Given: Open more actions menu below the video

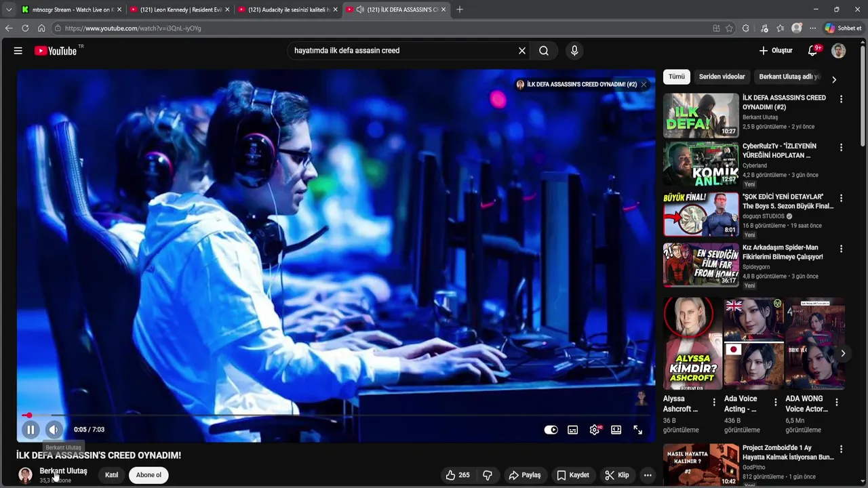Looking at the screenshot, I should pos(648,475).
